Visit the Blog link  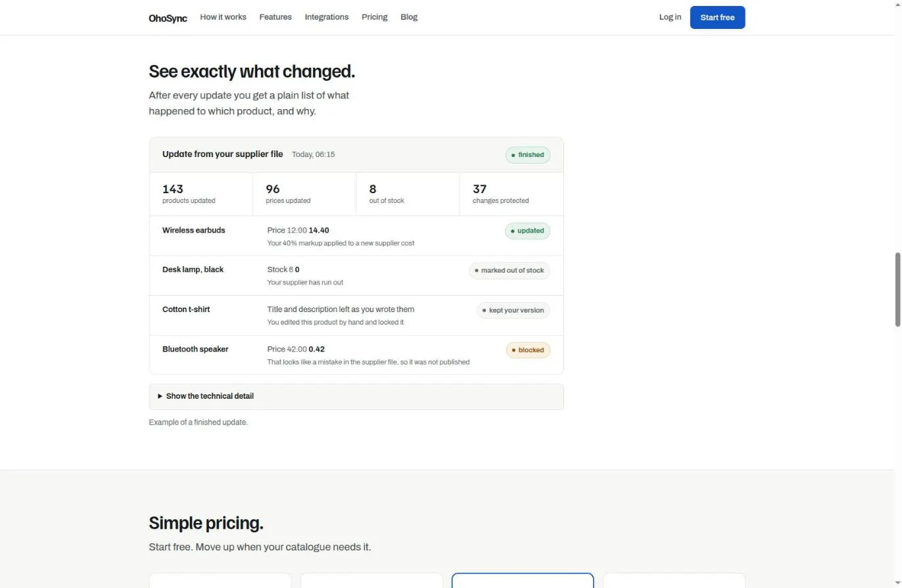(409, 17)
